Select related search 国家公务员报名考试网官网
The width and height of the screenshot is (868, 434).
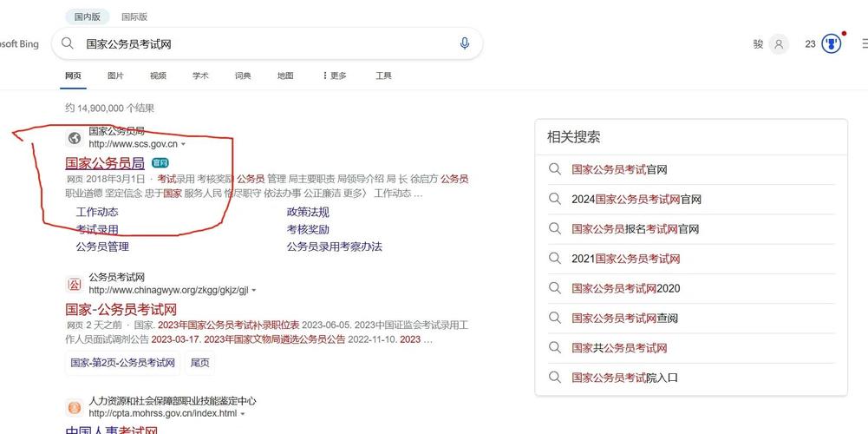(635, 229)
